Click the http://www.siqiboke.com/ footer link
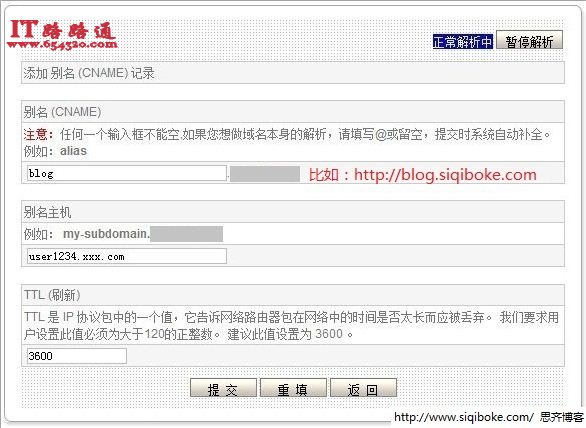586x428 pixels. tap(464, 417)
